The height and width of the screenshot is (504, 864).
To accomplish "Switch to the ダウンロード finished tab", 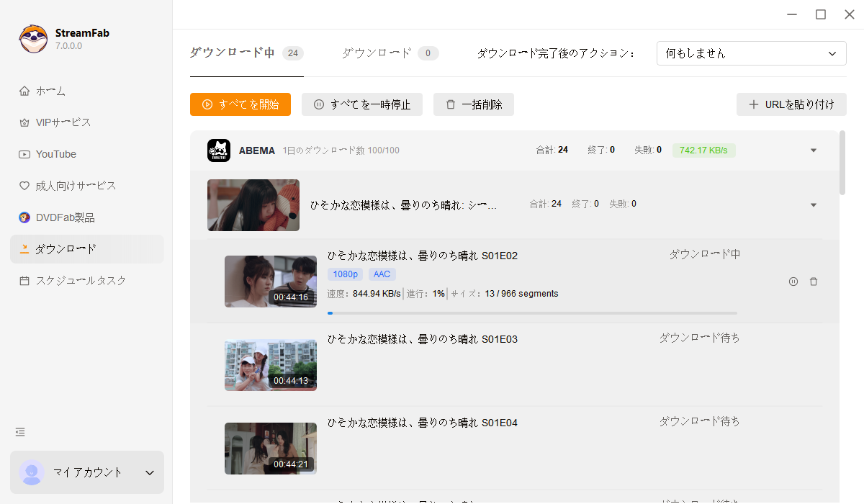I will coord(390,53).
